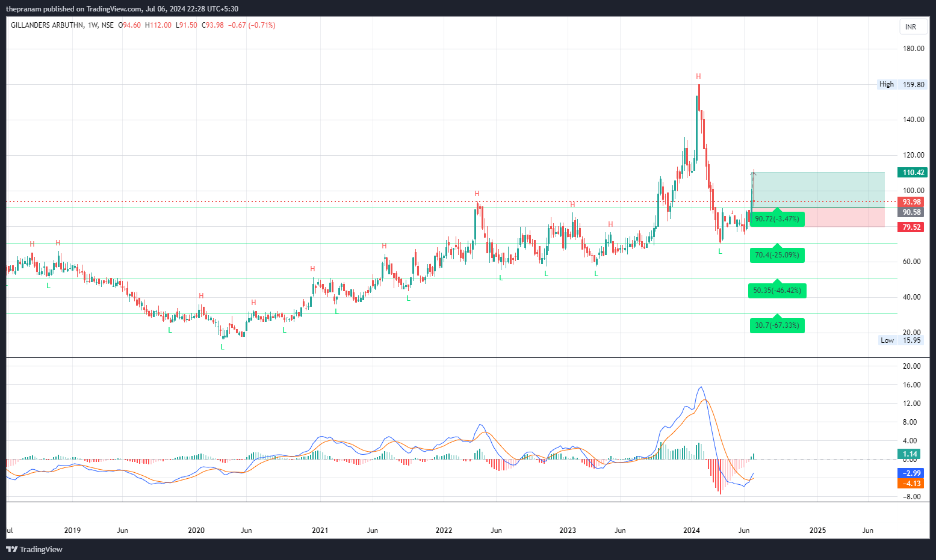Click the grey 90.58 entry price tag
This screenshot has width=936, height=560.
(911, 212)
